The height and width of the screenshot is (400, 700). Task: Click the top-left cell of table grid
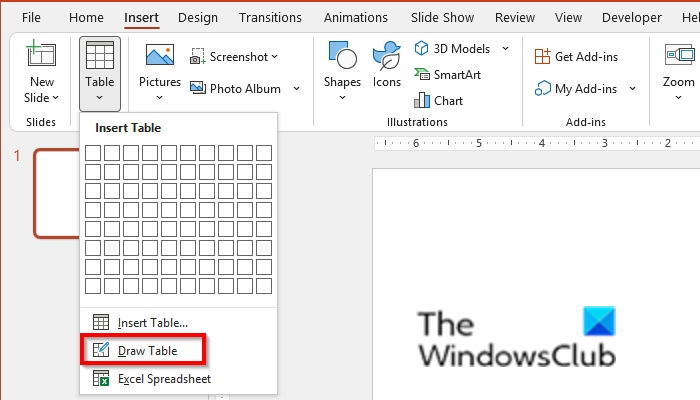click(92, 153)
